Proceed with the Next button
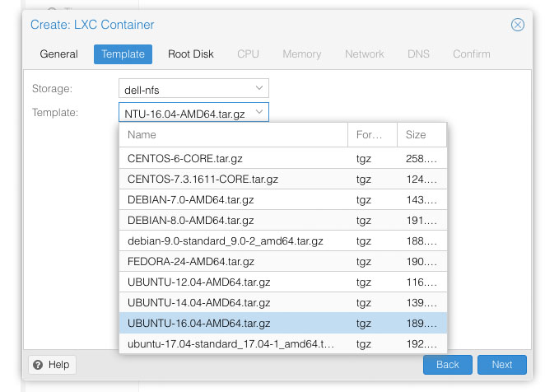Image resolution: width=545 pixels, height=392 pixels. click(x=501, y=365)
